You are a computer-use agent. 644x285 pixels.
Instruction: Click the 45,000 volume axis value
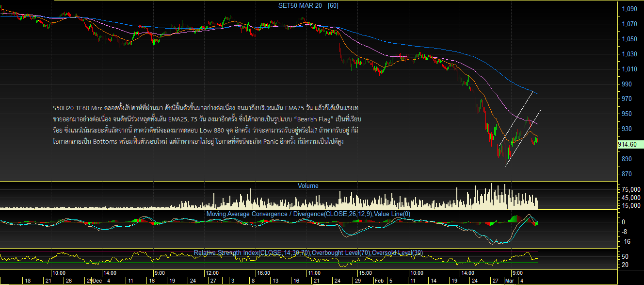630,198
